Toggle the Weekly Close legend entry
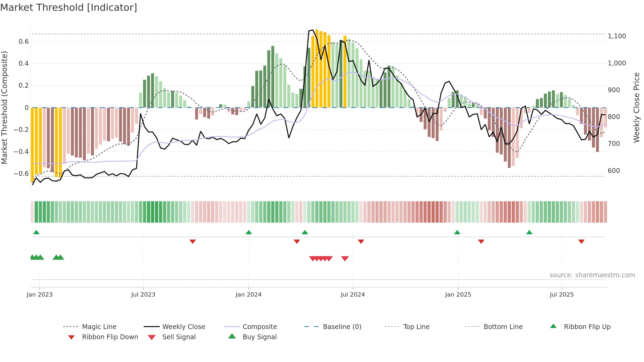644x362 pixels. pos(174,327)
